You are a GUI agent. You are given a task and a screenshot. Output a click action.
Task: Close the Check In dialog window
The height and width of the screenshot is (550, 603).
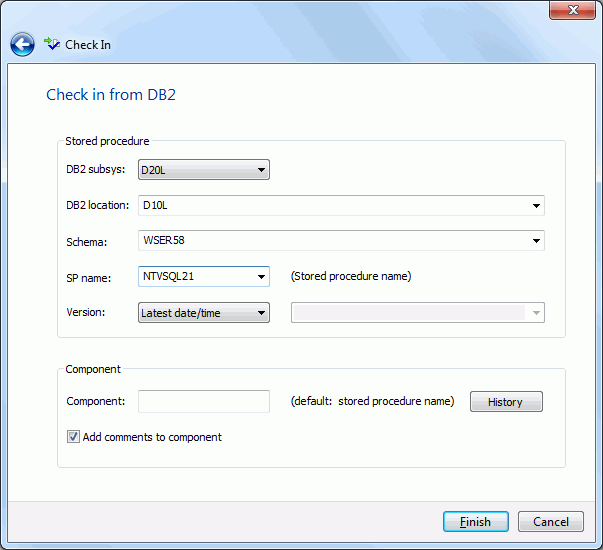coord(572,10)
